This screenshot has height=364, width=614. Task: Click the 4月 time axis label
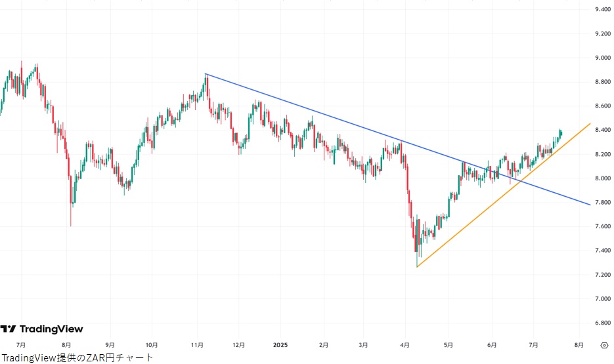[405, 345]
